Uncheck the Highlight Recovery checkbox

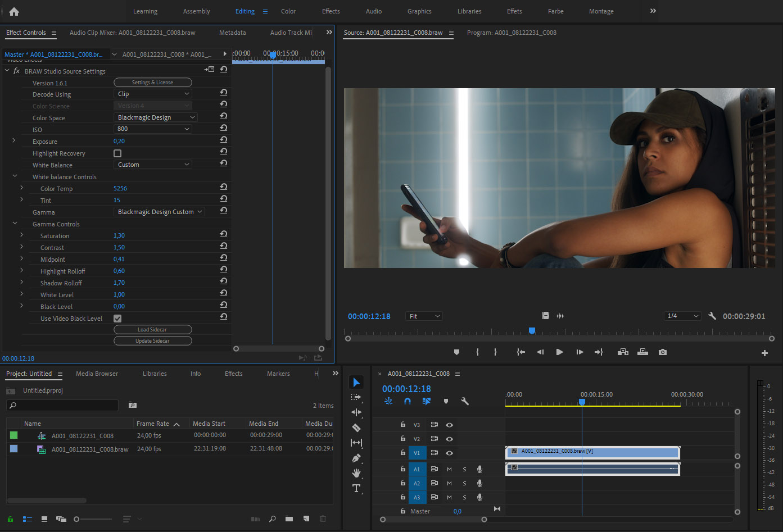point(118,153)
